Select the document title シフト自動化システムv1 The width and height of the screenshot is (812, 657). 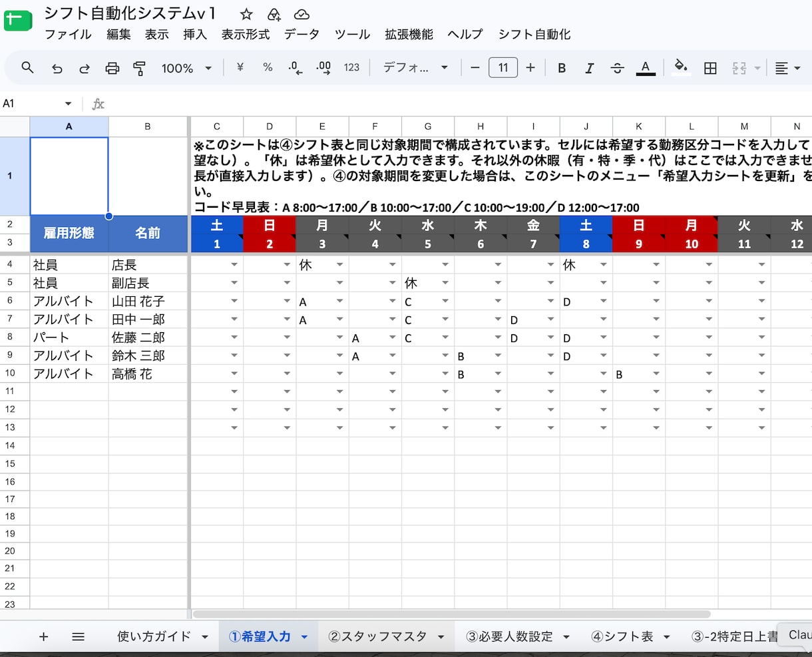pos(130,13)
